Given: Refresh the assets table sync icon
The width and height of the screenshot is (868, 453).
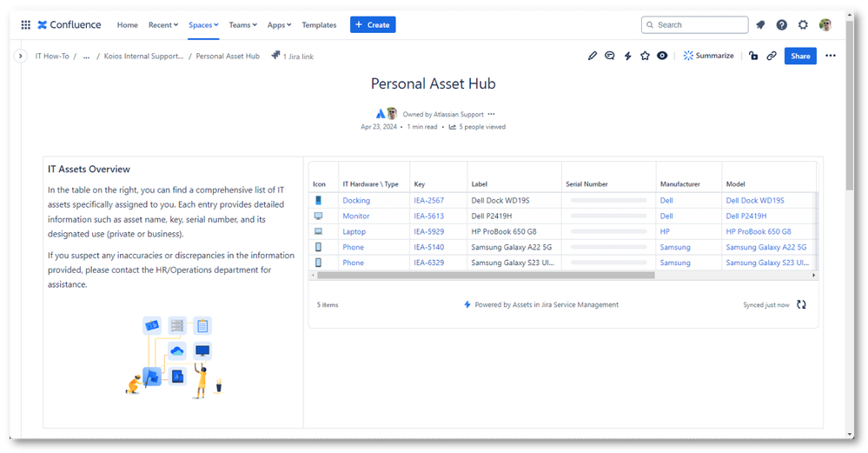Looking at the screenshot, I should click(801, 304).
